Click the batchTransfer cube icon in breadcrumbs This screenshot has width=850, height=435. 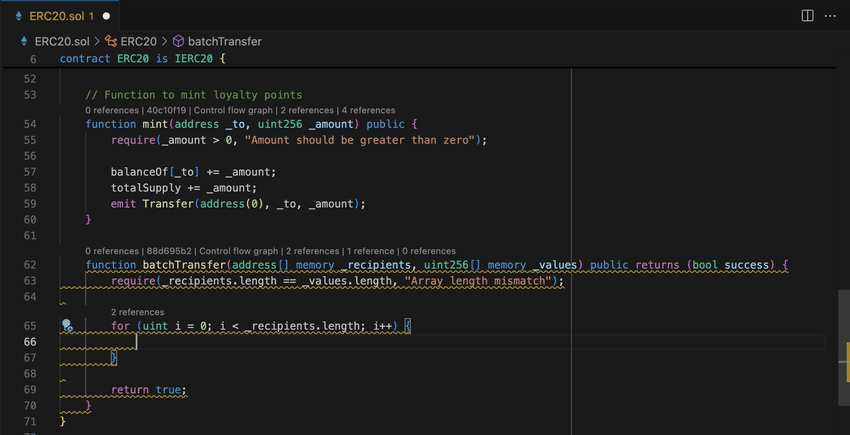point(179,42)
